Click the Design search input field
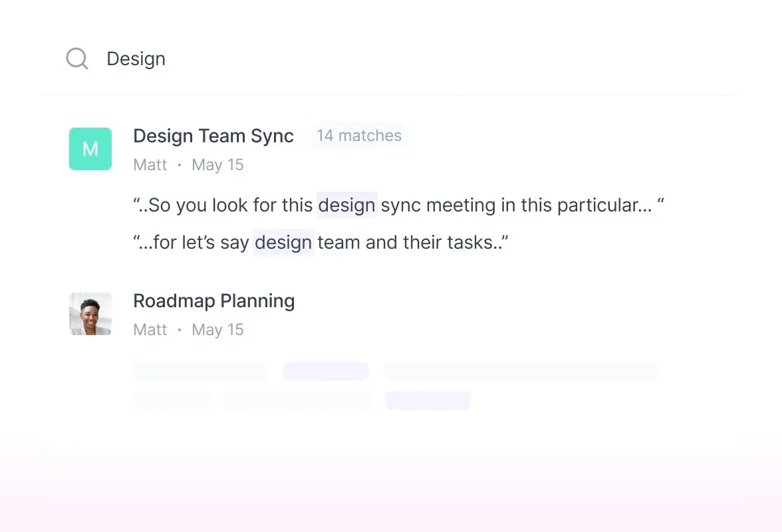 (x=136, y=59)
